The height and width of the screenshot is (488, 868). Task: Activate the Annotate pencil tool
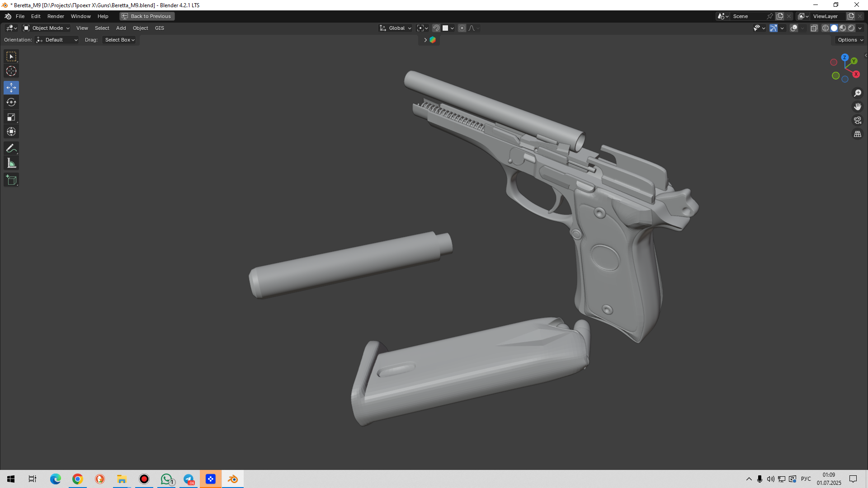pyautogui.click(x=11, y=148)
